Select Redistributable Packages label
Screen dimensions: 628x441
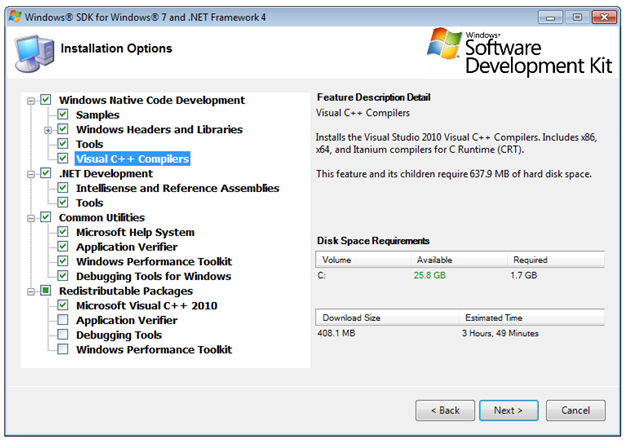[x=126, y=291]
